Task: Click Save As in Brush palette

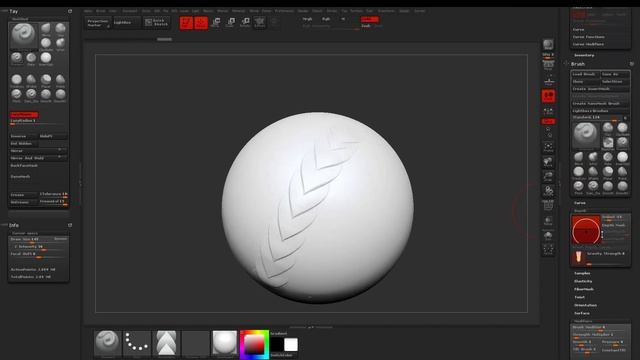Action: coord(615,74)
